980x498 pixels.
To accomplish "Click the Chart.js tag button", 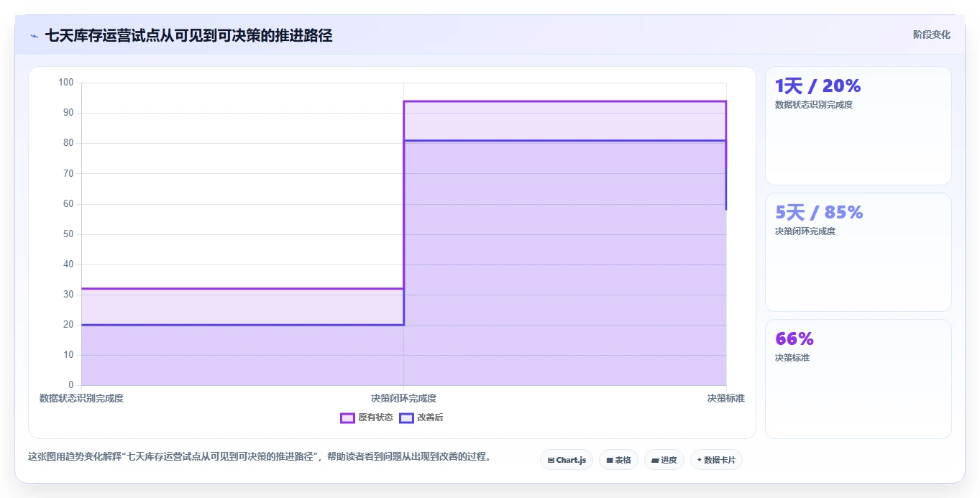I will pos(567,460).
